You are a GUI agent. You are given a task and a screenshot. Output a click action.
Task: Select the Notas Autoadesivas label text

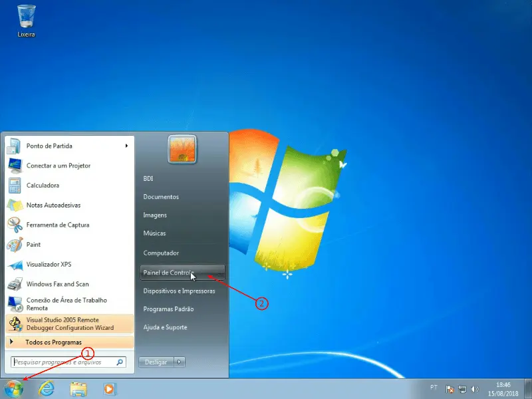point(53,205)
